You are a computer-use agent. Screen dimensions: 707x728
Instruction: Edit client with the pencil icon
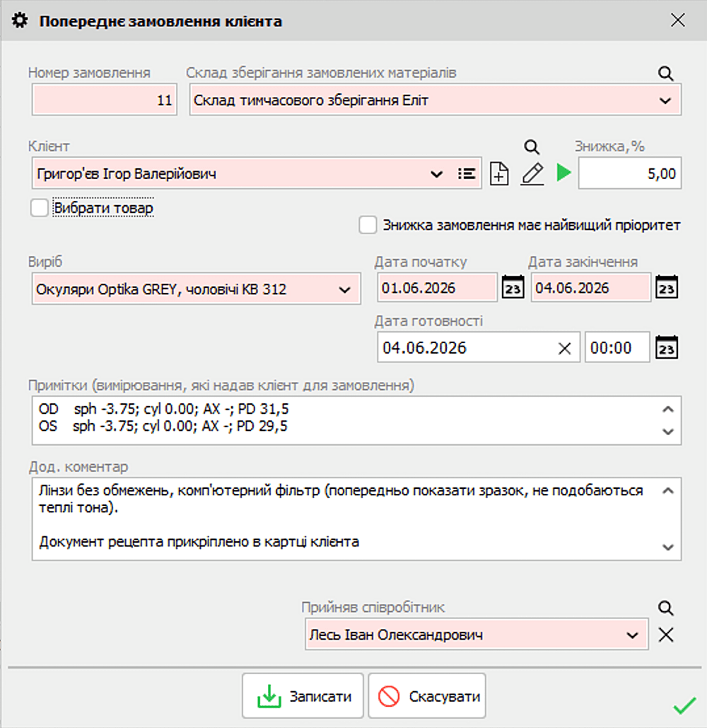coord(532,174)
